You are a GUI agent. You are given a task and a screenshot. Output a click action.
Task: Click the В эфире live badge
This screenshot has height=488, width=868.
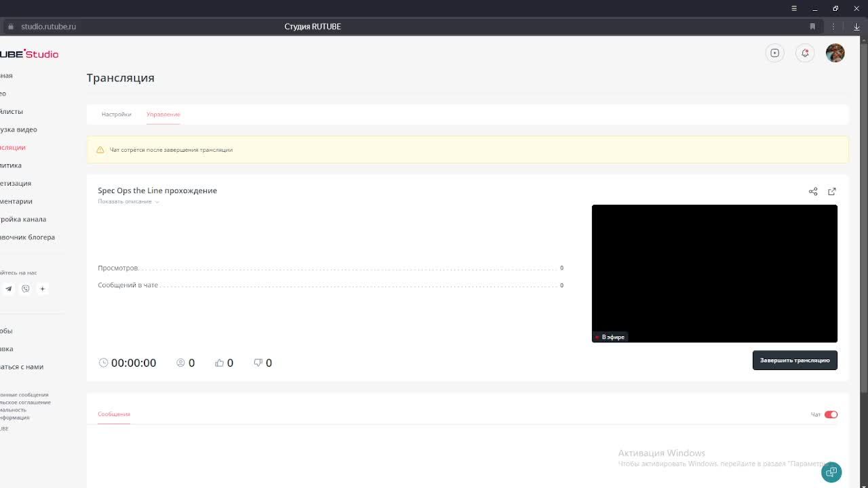[610, 337]
